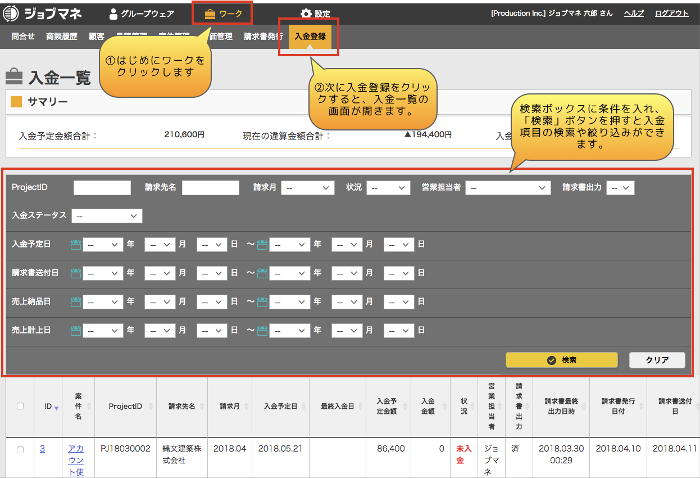Image resolution: width=700 pixels, height=478 pixels.
Task: Open the start calendar icon for 売上納品日
Action: pyautogui.click(x=76, y=302)
